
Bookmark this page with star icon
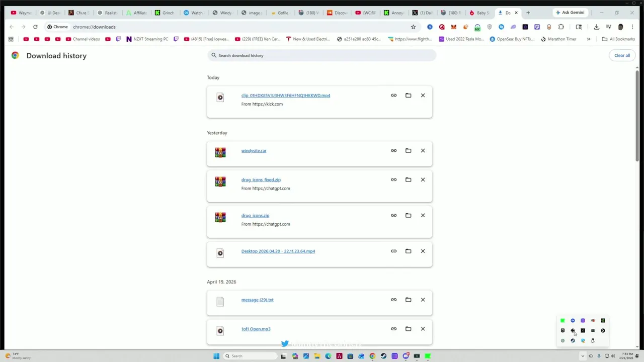point(413,27)
